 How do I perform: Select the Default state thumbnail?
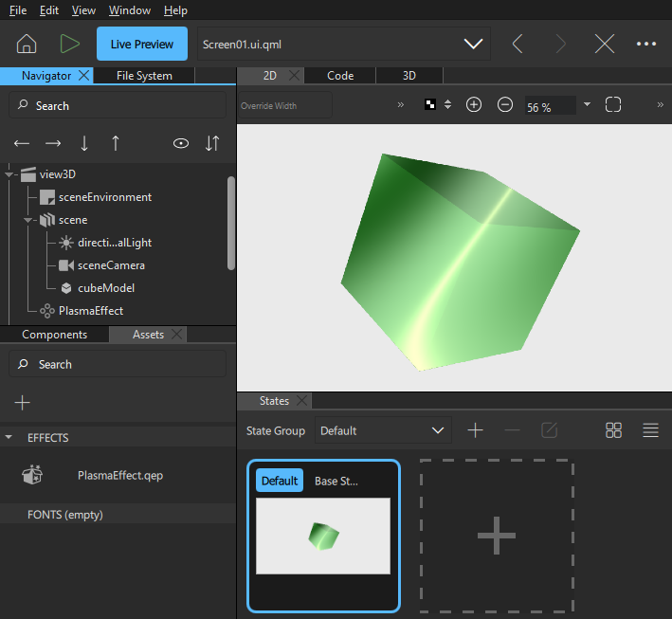[322, 536]
